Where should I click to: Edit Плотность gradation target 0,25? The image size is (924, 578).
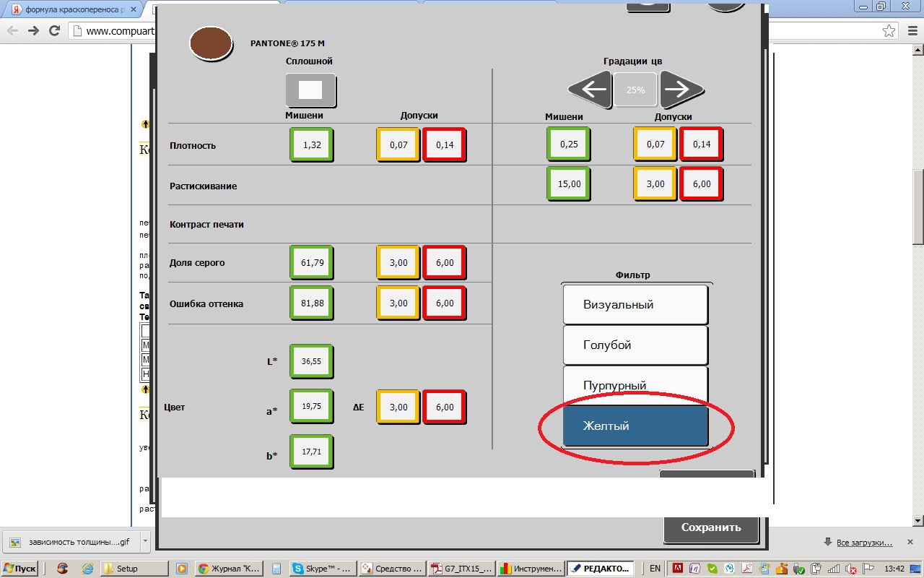(568, 144)
